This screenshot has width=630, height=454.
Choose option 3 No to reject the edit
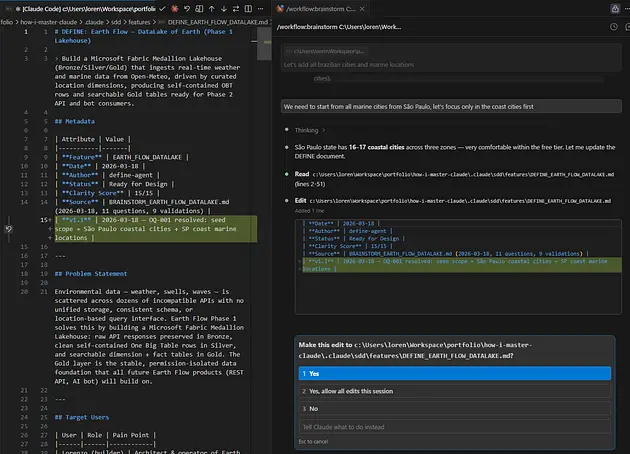point(454,409)
